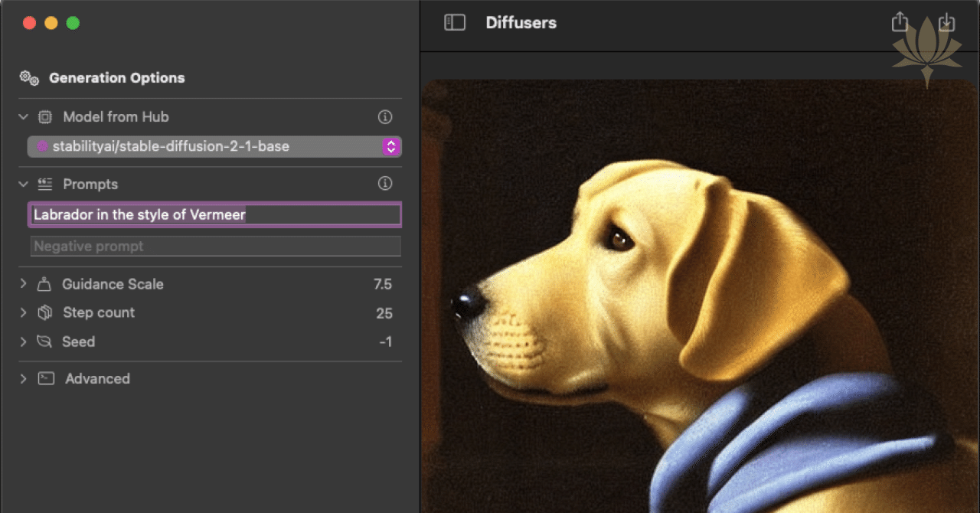Click the list icon next to Prompts
Image resolution: width=980 pixels, height=513 pixels.
click(x=44, y=184)
